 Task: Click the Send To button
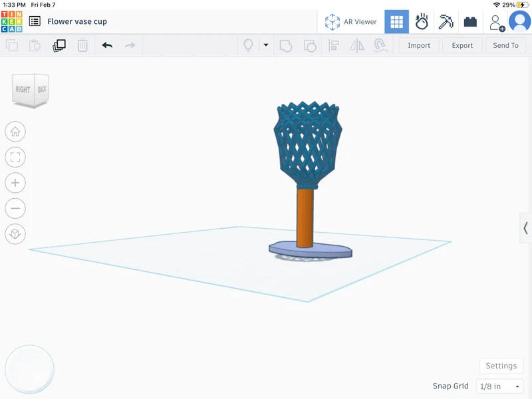[x=505, y=45]
